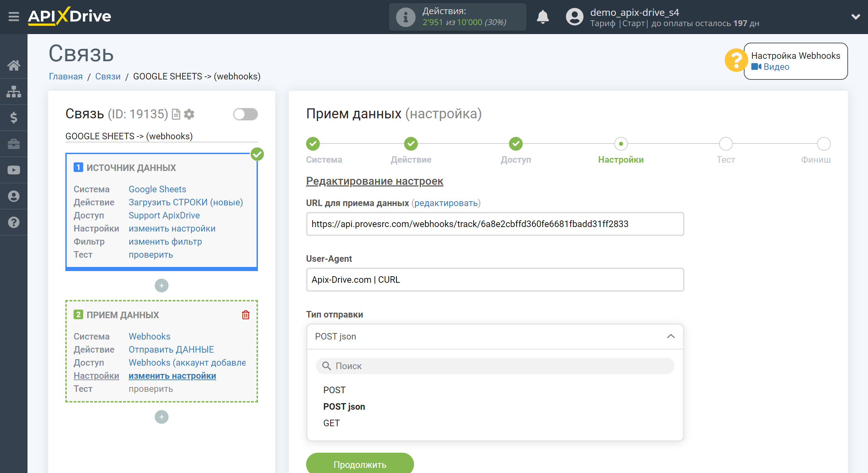Screen dimensions: 868x473
Task: Select the Финиш step
Action: (x=824, y=144)
